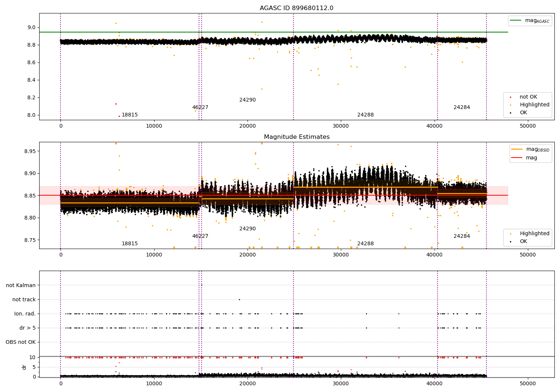The width and height of the screenshot is (560, 392).
Task: Click the 8.85 tick label on the middle plot
Action: [30, 196]
